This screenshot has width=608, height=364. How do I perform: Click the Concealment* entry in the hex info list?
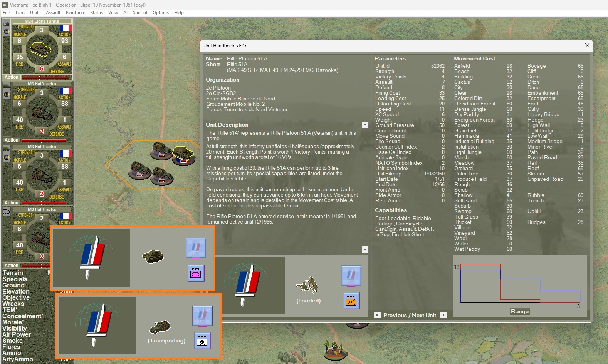23,316
